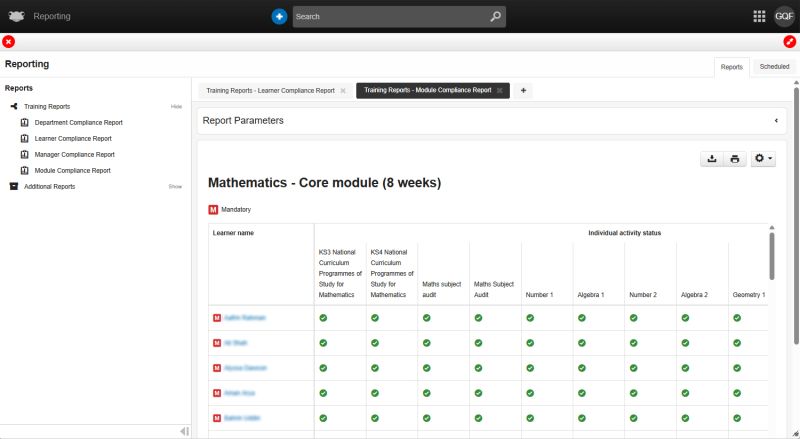The image size is (800, 439).
Task: Click the red close circle icon
Action: [x=9, y=41]
